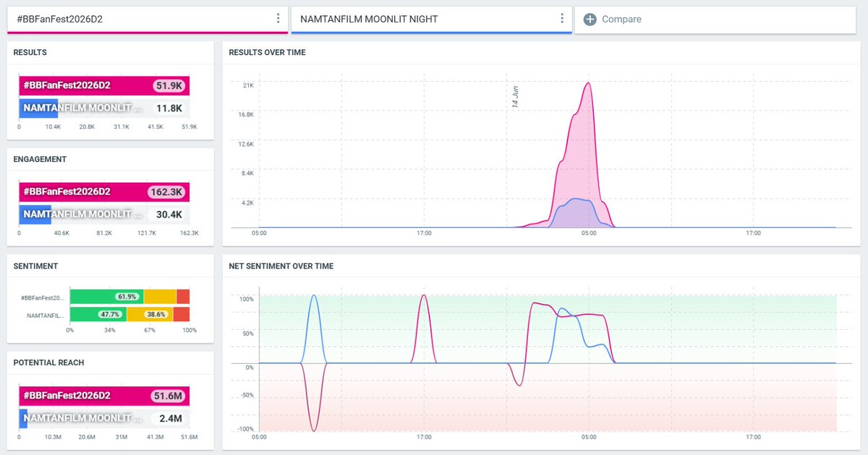
Task: Select 61.9% positive sentiment segment
Action: pyautogui.click(x=107, y=297)
